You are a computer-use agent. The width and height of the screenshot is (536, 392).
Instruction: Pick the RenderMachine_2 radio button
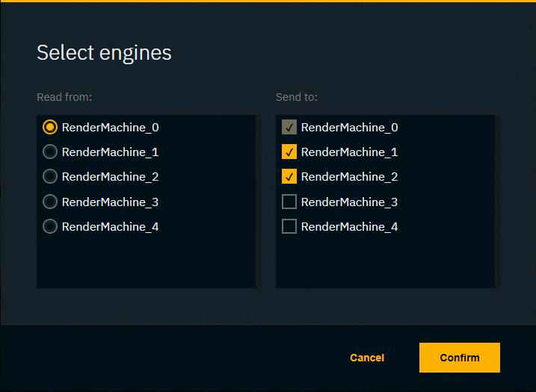click(x=50, y=177)
